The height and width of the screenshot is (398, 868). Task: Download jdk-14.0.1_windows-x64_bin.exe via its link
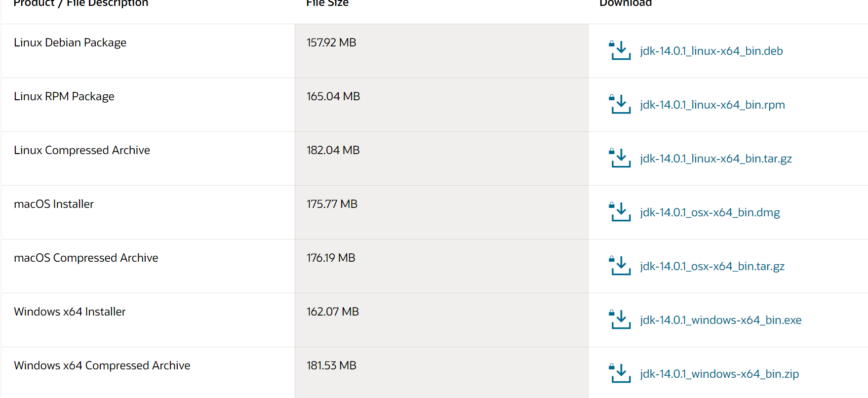point(720,320)
